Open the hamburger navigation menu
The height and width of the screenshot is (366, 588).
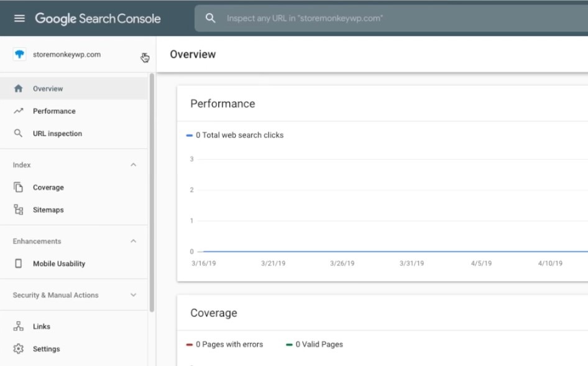pos(19,18)
